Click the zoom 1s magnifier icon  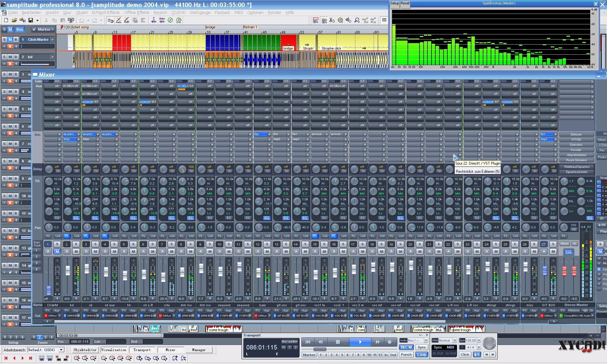coord(104,358)
